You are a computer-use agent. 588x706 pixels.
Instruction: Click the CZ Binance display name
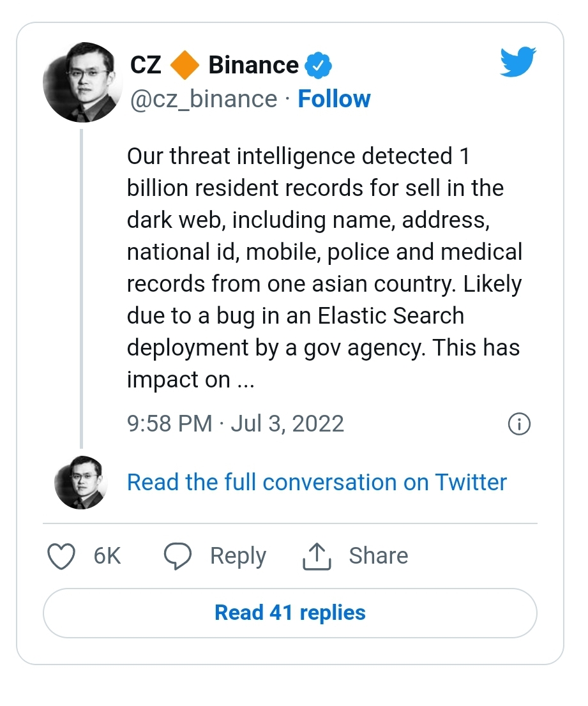215,65
